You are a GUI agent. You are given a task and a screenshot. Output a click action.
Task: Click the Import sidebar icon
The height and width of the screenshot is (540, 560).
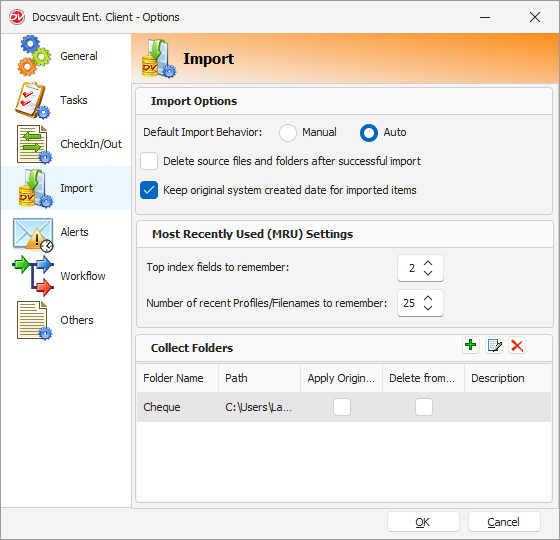35,188
